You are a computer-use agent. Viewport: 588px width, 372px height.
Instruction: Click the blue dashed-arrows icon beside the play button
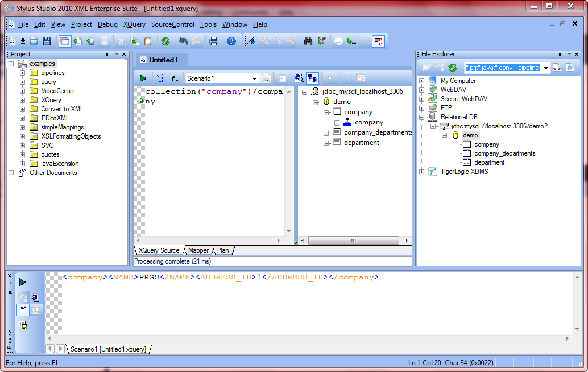pos(160,78)
